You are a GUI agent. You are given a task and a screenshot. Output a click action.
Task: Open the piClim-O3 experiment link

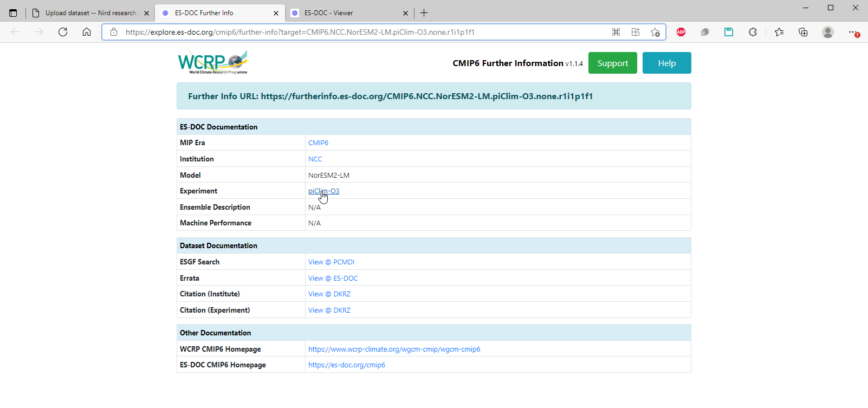tap(323, 191)
